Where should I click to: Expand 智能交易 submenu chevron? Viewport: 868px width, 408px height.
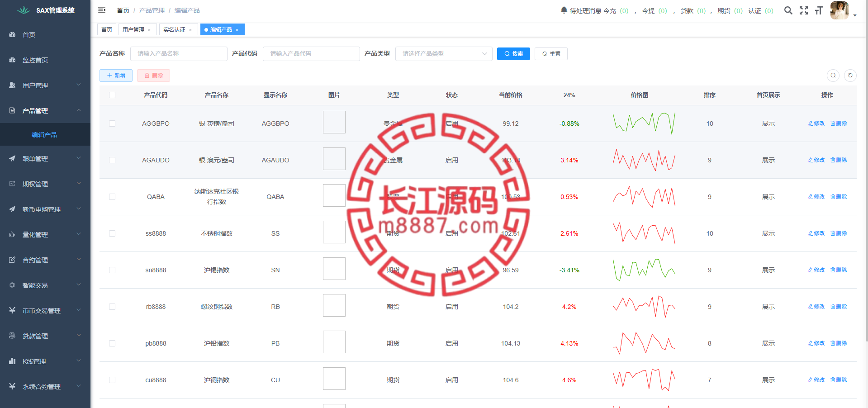(79, 285)
